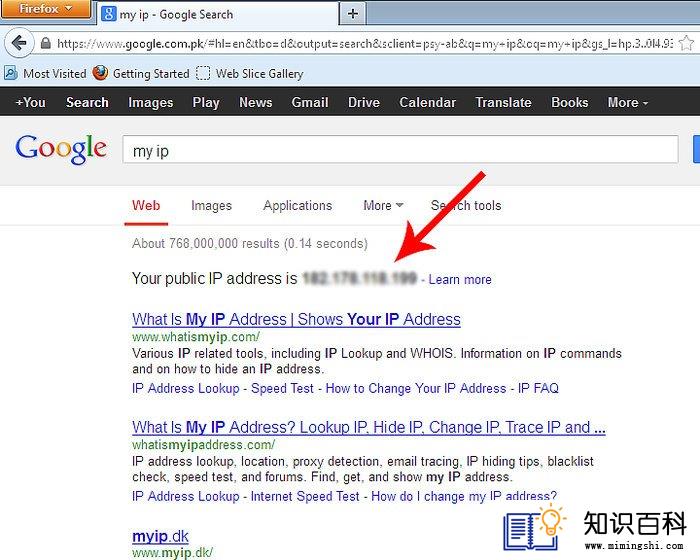Screen dimensions: 700x560
Task: Open the Firefox menu button
Action: click(46, 9)
